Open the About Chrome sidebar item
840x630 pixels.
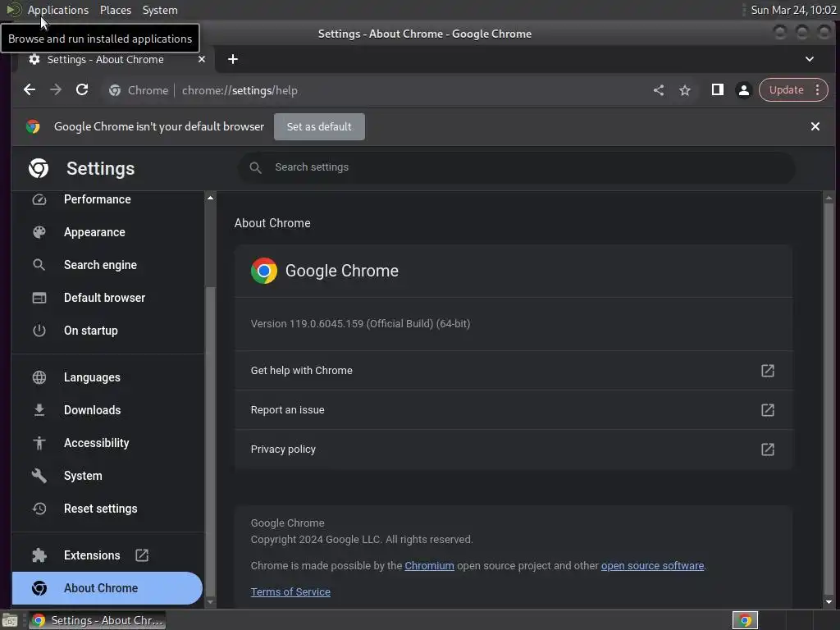point(107,588)
